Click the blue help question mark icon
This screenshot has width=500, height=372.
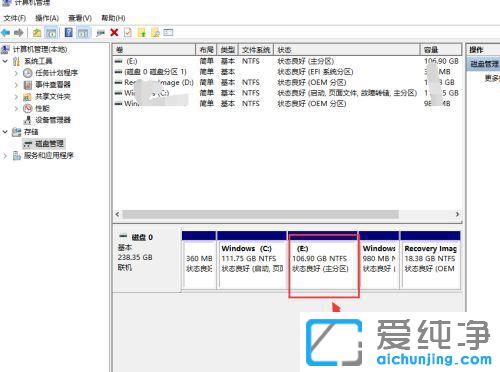(69, 33)
